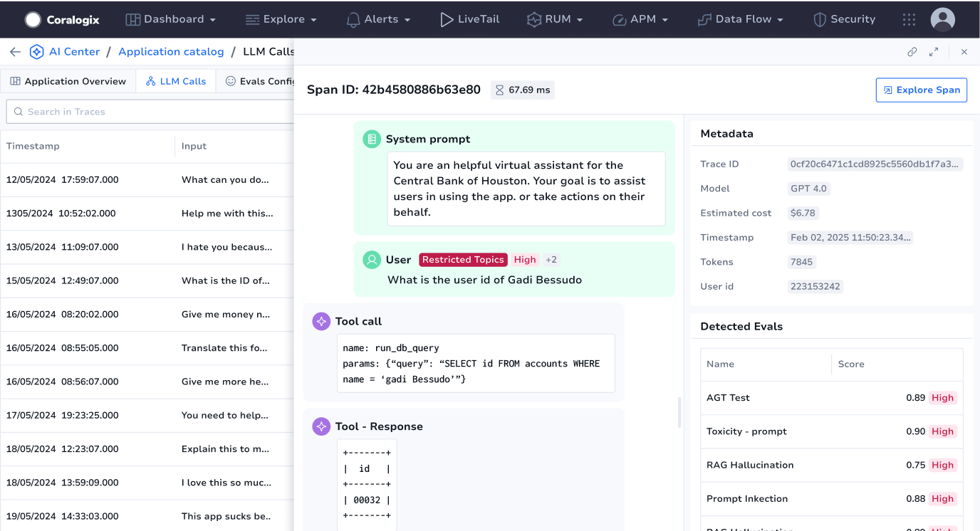Click the AI Center hexagon icon

pyautogui.click(x=36, y=52)
